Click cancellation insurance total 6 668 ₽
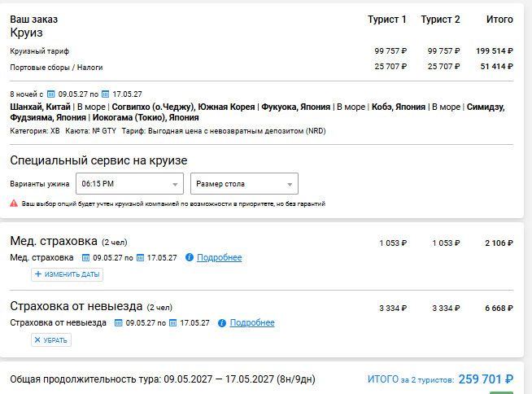 (x=499, y=309)
